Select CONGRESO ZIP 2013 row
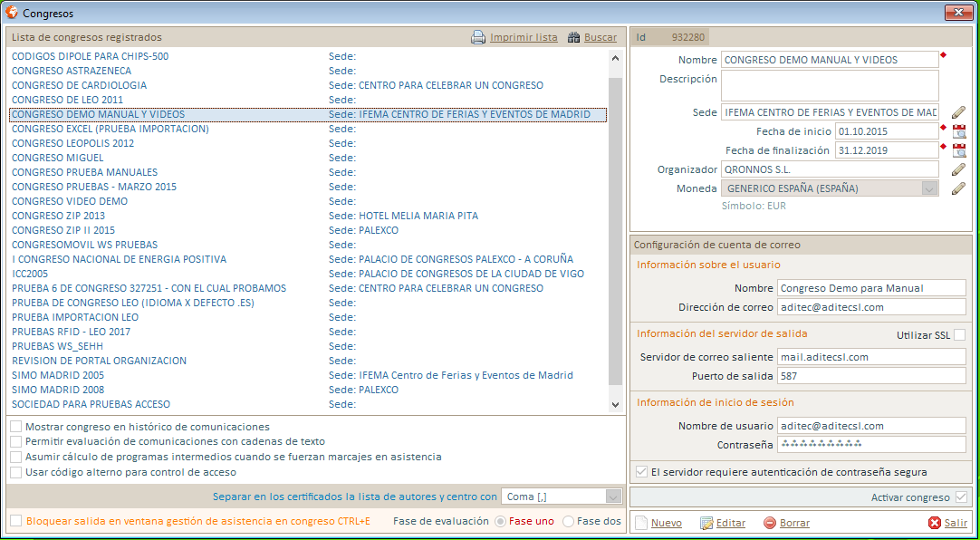This screenshot has width=980, height=540. click(308, 216)
